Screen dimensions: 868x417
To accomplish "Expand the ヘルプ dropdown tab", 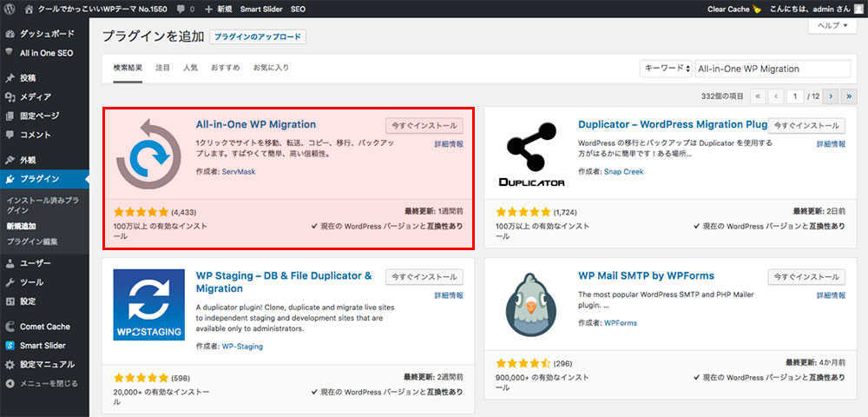I will [832, 26].
